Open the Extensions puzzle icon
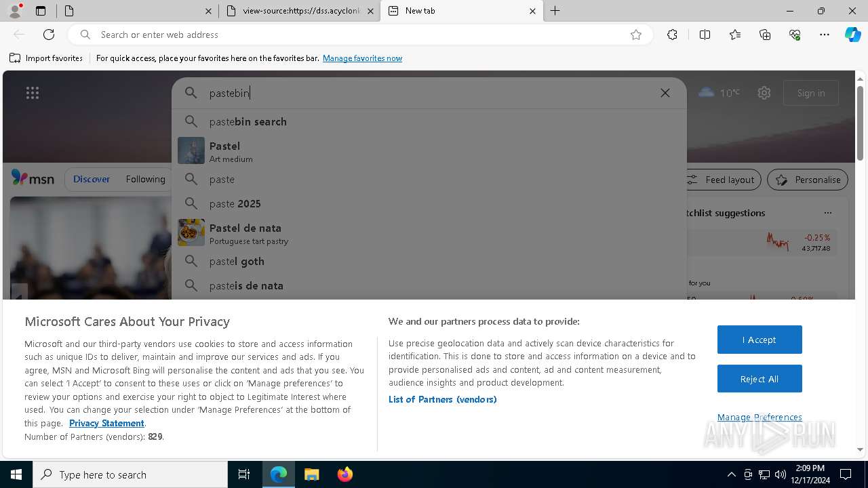 tap(672, 35)
